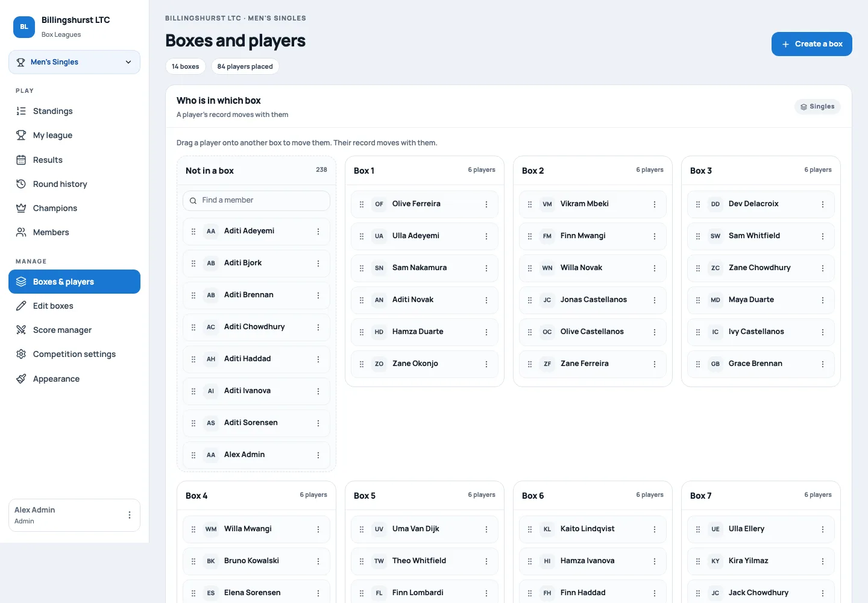The height and width of the screenshot is (603, 868).
Task: Open the Results page
Action: pyautogui.click(x=74, y=160)
